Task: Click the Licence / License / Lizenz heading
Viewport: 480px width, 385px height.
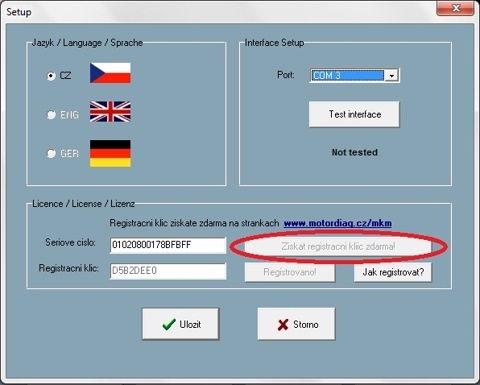Action: (83, 204)
